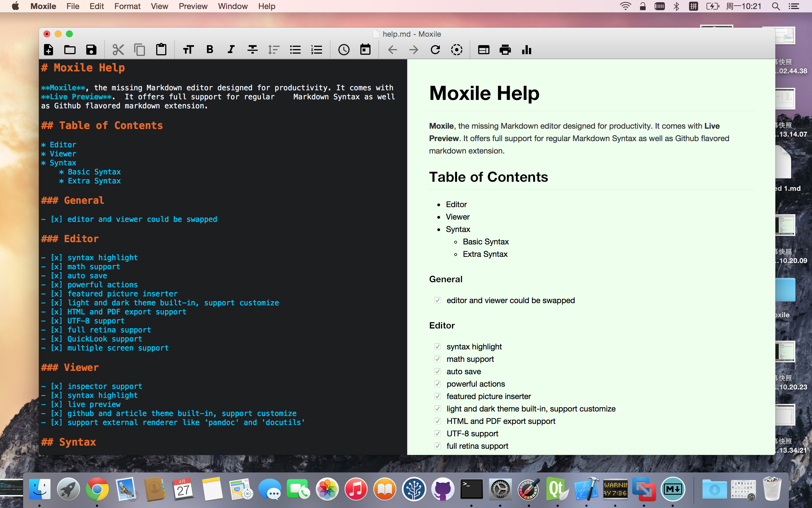
Task: Open Spotlight search in menu bar
Action: point(776,6)
